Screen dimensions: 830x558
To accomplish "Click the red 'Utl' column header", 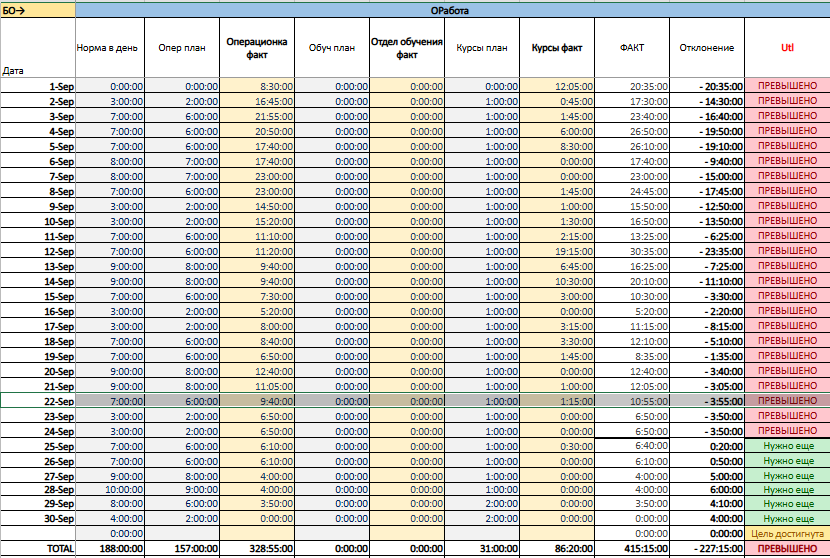I will coord(787,48).
